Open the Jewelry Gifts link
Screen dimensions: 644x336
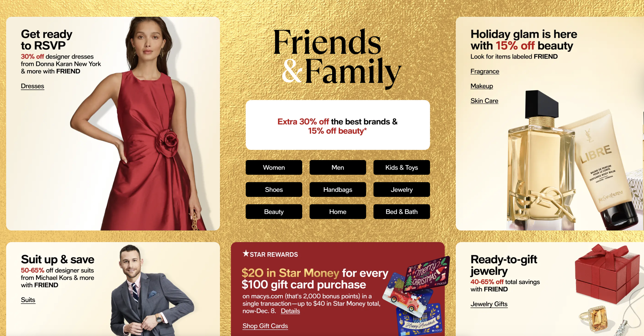coord(489,304)
